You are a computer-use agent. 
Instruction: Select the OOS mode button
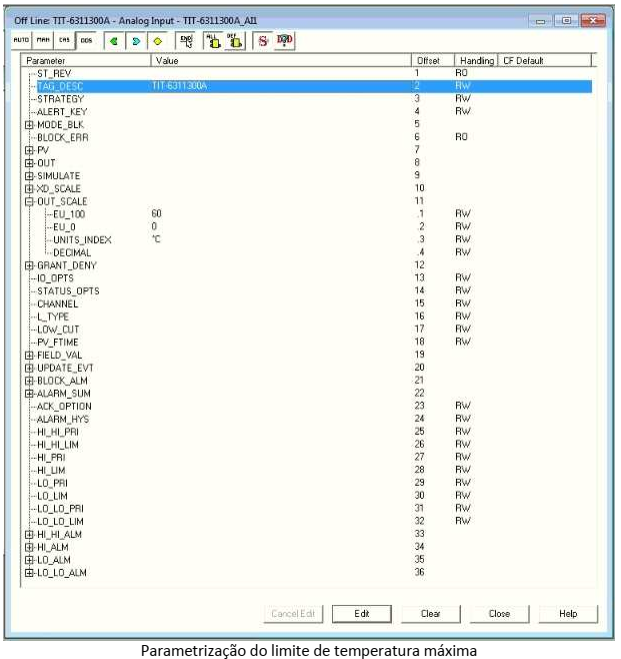tap(86, 41)
